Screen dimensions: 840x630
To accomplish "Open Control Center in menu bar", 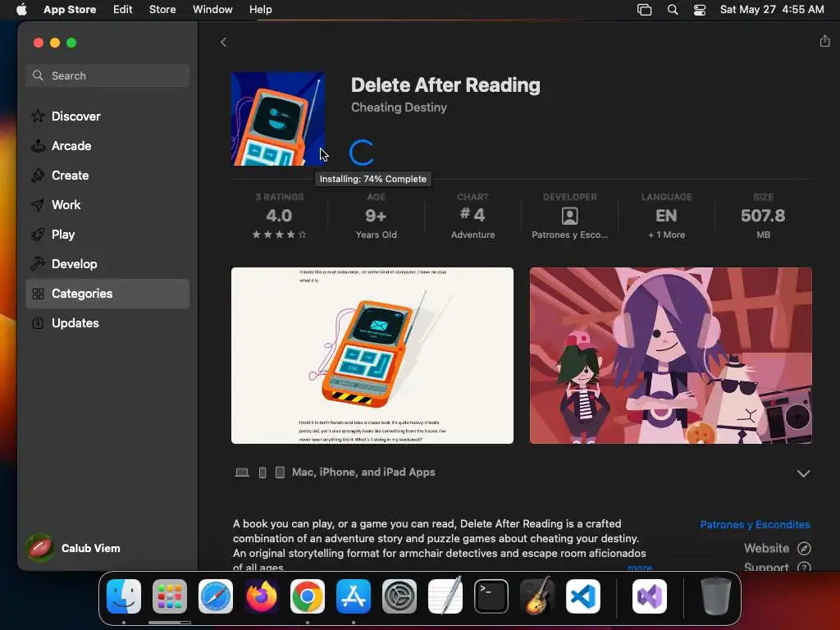I will pyautogui.click(x=700, y=10).
